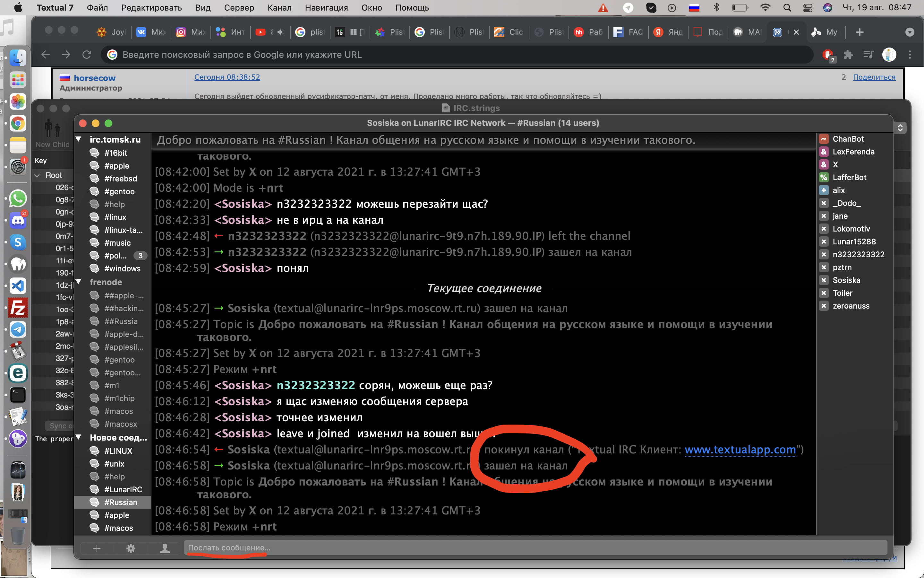This screenshot has width=924, height=578.
Task: Open Discord from the Dock
Action: click(18, 221)
